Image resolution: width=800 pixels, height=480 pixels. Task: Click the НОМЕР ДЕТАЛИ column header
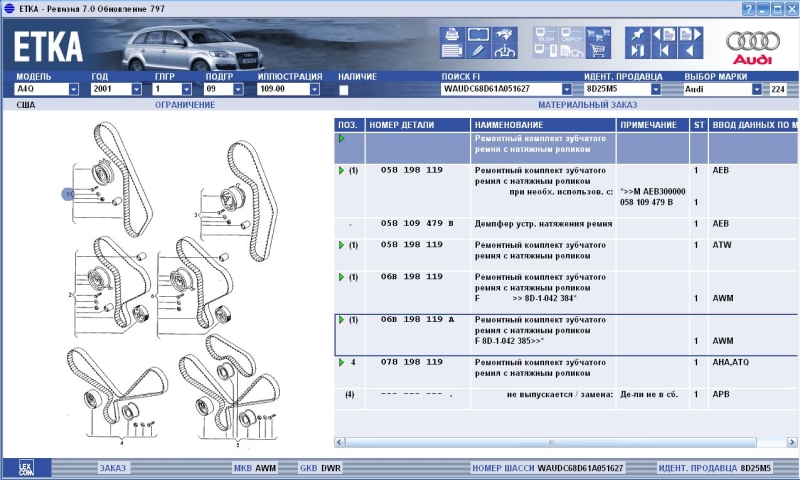(417, 125)
